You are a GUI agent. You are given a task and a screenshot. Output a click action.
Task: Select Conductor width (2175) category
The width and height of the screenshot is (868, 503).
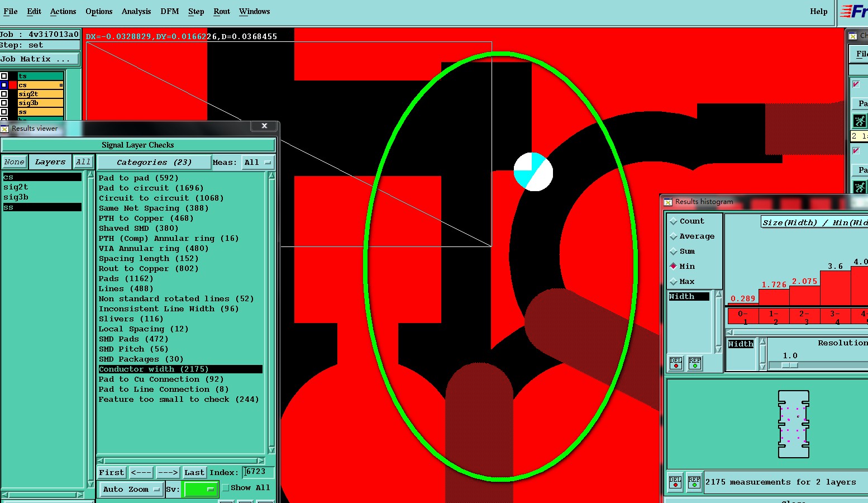tap(180, 369)
